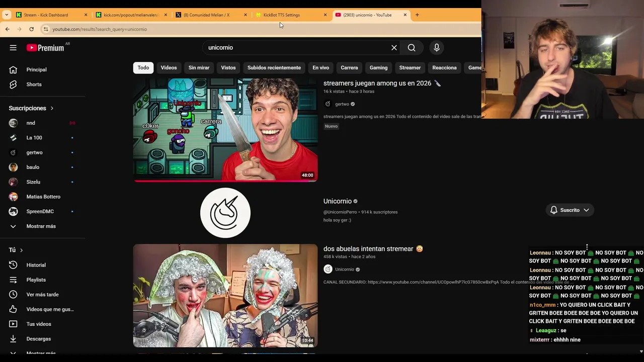
Task: Open Ver más tarde list
Action: 42,295
